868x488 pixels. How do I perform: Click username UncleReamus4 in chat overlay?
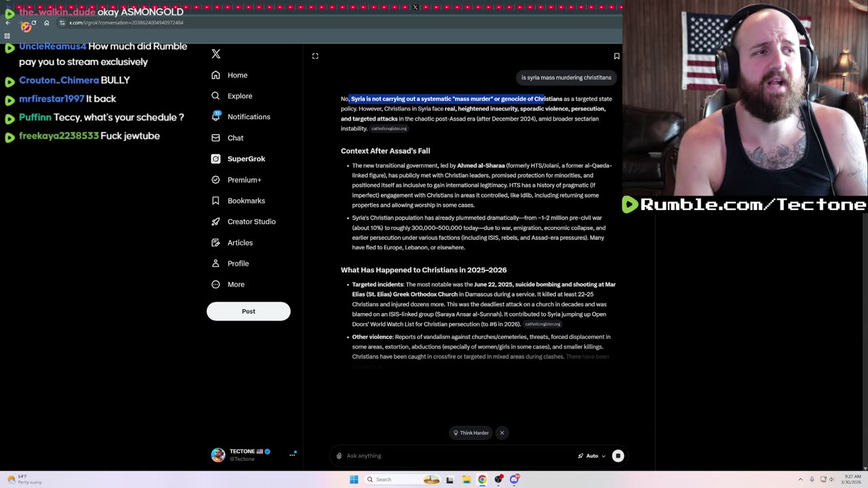(52, 46)
